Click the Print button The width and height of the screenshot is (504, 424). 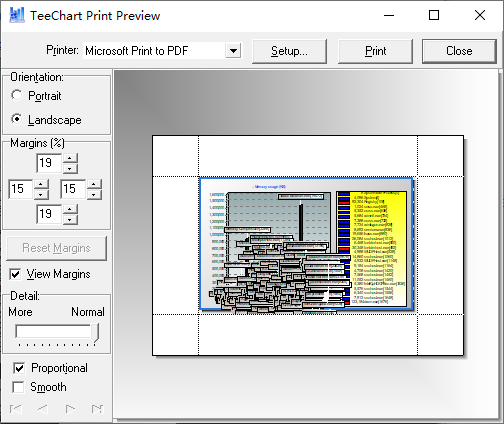[x=375, y=51]
